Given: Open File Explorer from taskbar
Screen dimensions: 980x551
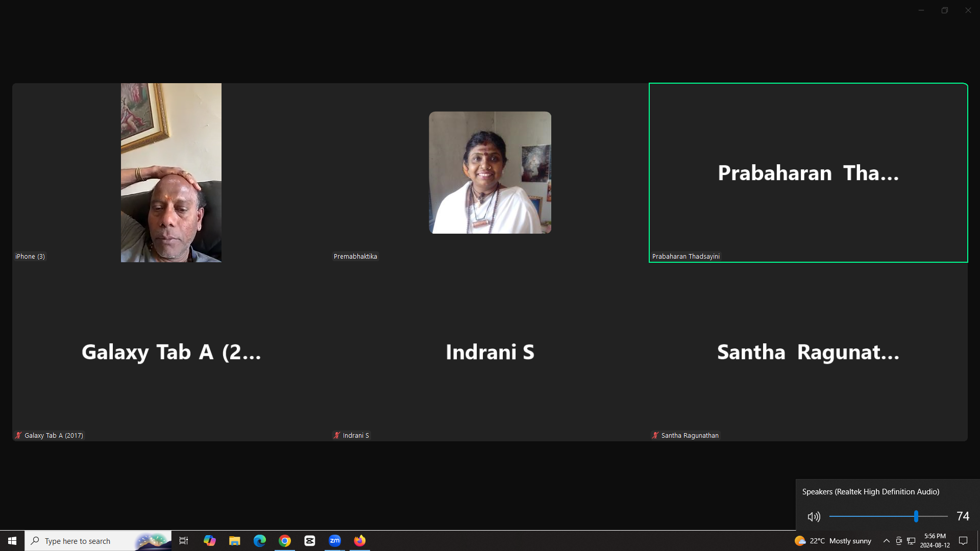Looking at the screenshot, I should [x=235, y=541].
